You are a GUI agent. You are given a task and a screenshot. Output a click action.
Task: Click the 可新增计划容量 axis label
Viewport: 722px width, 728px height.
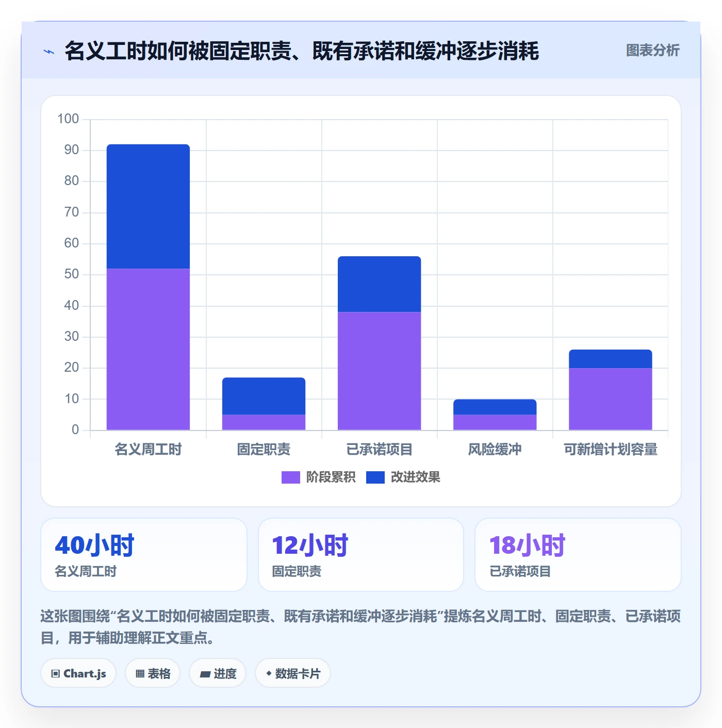(x=610, y=450)
